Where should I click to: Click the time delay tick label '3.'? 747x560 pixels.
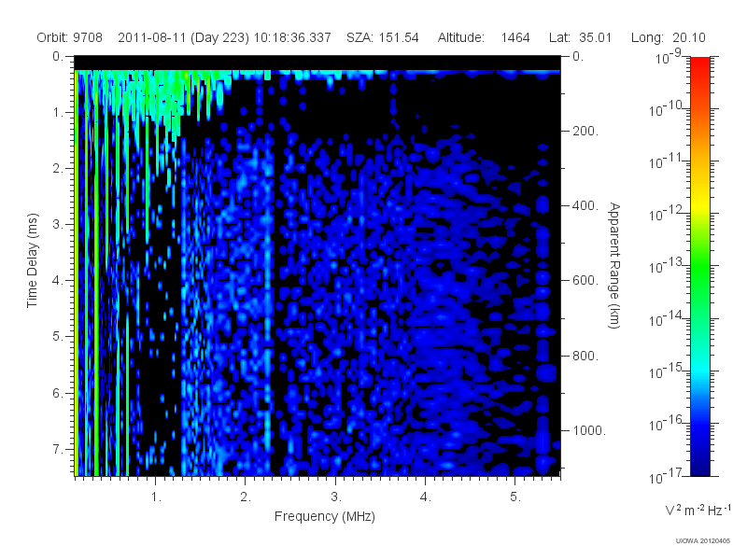58,224
